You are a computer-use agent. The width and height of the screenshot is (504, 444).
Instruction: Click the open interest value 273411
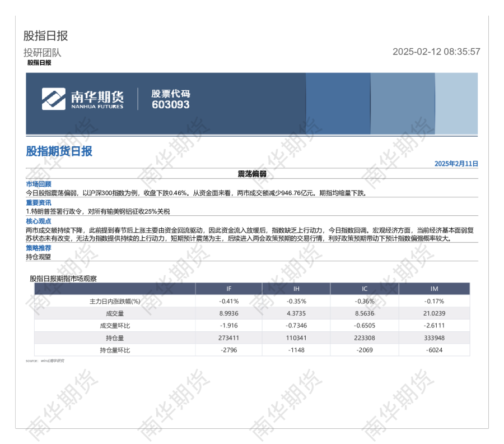point(229,338)
